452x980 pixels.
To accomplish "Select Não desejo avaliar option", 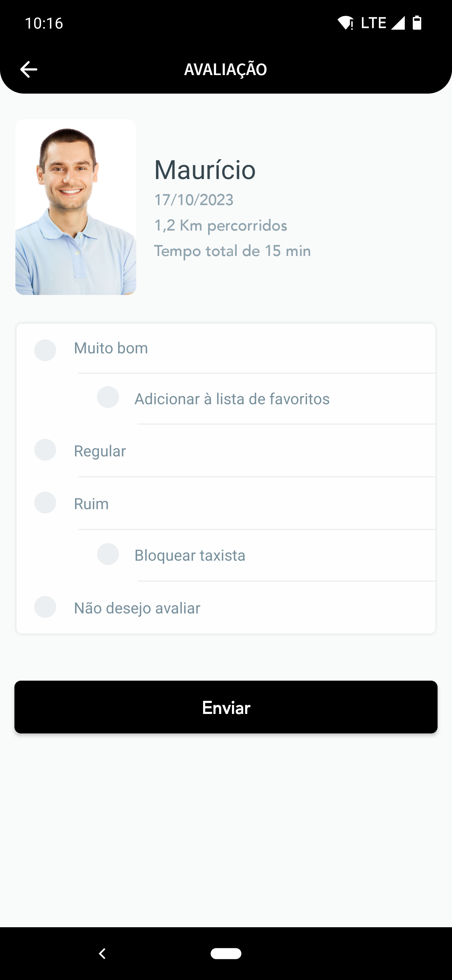I will [x=45, y=607].
